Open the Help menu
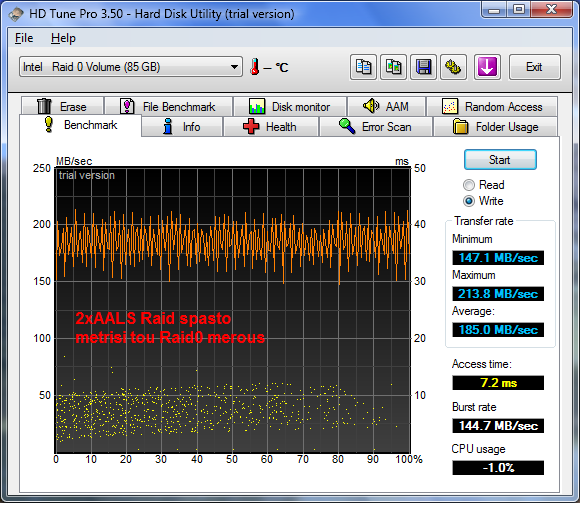The width and height of the screenshot is (581, 505). point(63,38)
